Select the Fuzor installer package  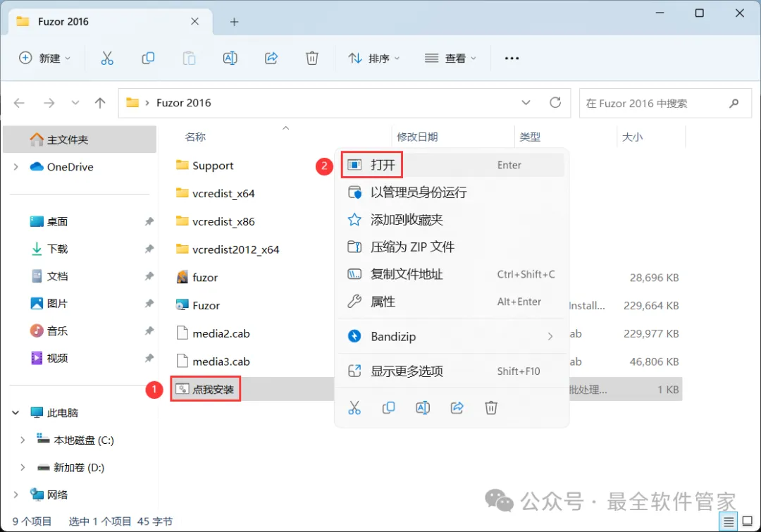click(x=197, y=305)
